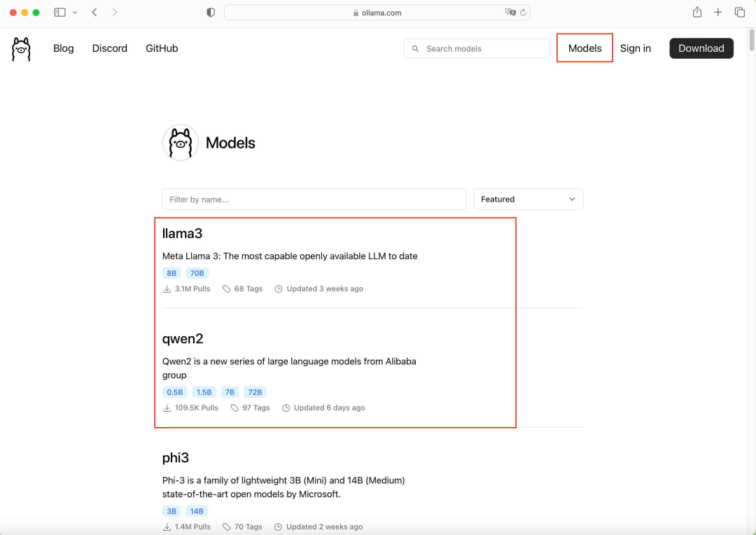Open the Share icon in Safari toolbar
756x535 pixels.
(696, 12)
